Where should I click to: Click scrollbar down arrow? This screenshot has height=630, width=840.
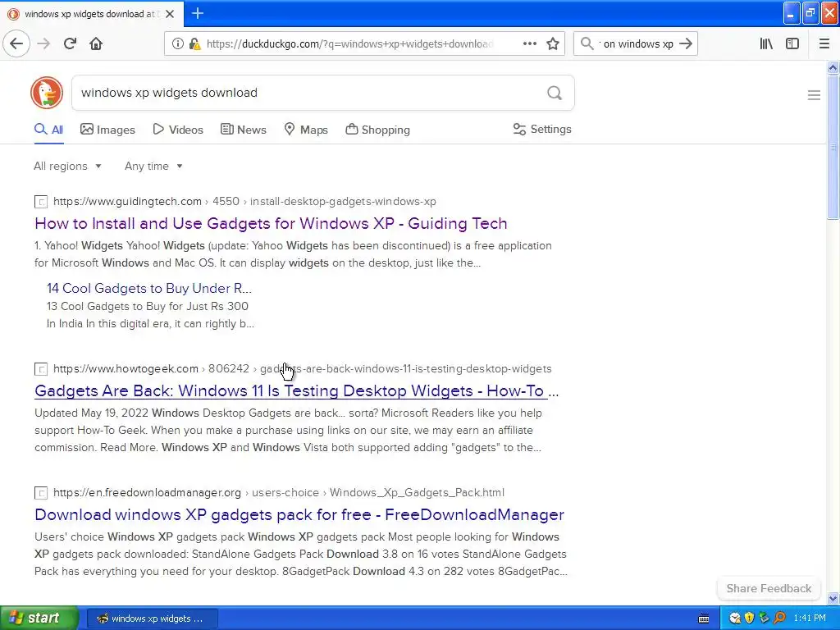coord(833,598)
